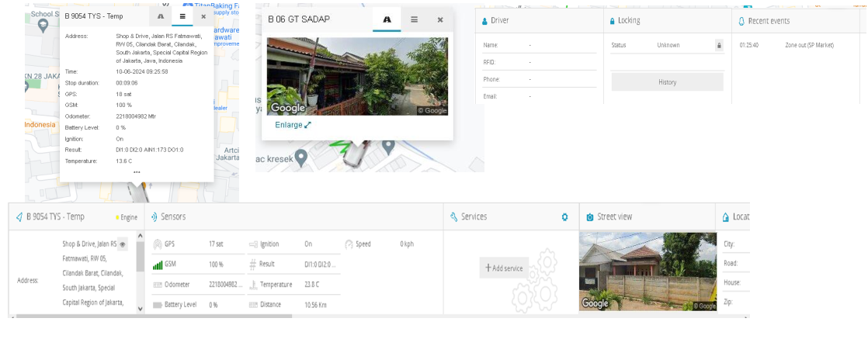This screenshot has height=339, width=868.
Task: Expand more details via the three dots
Action: tap(137, 172)
